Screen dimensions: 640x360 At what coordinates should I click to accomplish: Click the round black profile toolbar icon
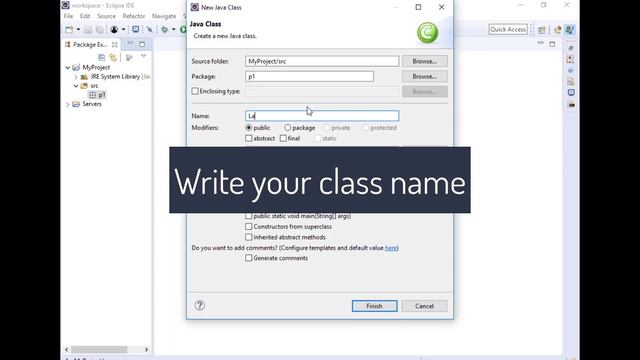[x=114, y=30]
